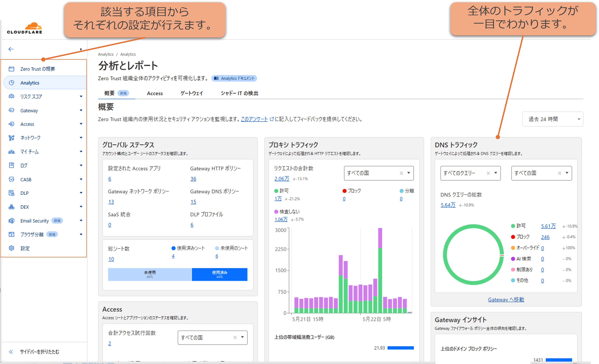Switch to the 概要 tab
This screenshot has width=599, height=364.
pyautogui.click(x=116, y=93)
